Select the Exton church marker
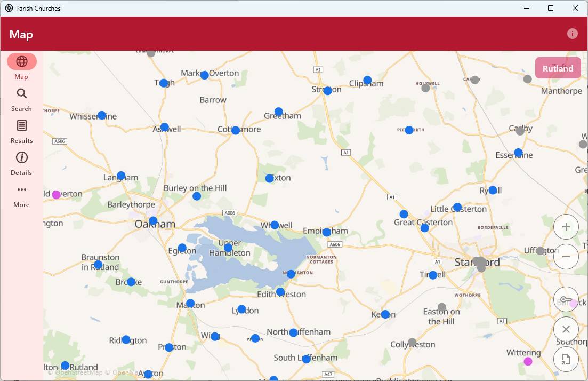The width and height of the screenshot is (588, 381). [x=270, y=178]
